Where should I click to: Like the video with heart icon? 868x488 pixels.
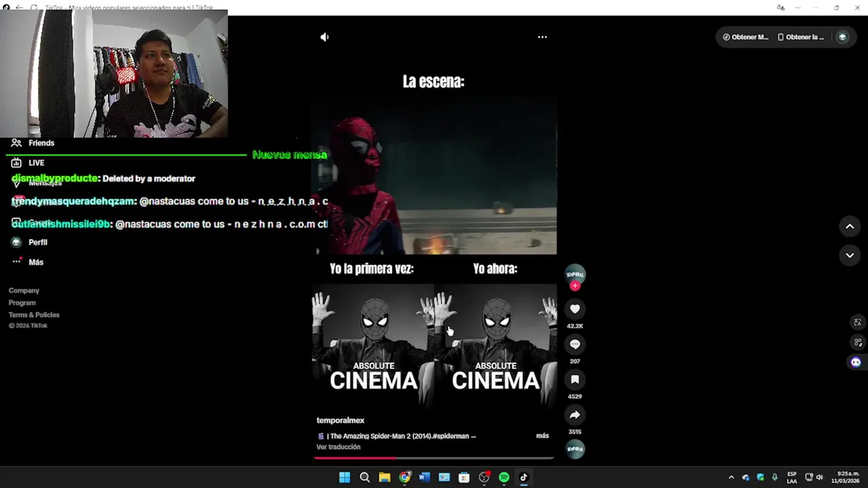coord(575,309)
